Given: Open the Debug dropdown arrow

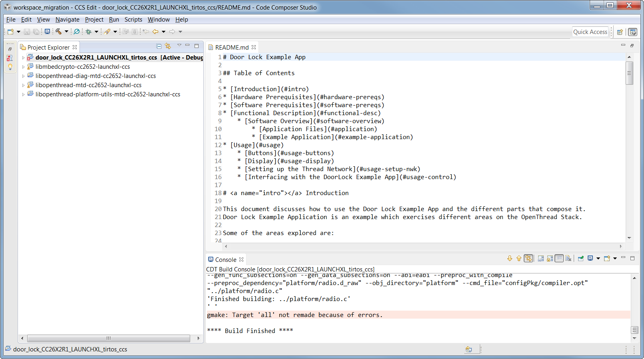Looking at the screenshot, I should click(96, 32).
